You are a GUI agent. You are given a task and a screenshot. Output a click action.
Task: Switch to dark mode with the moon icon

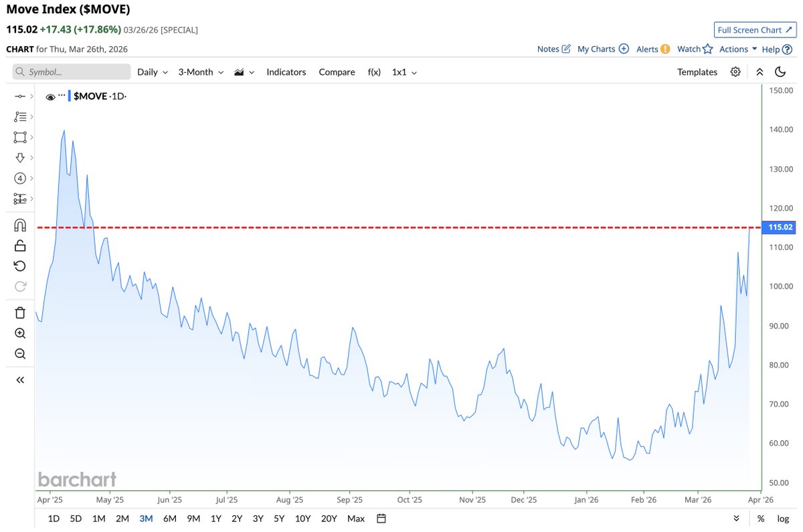pos(780,72)
